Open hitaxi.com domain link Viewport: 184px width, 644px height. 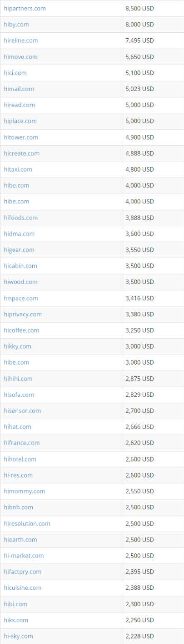tap(18, 169)
